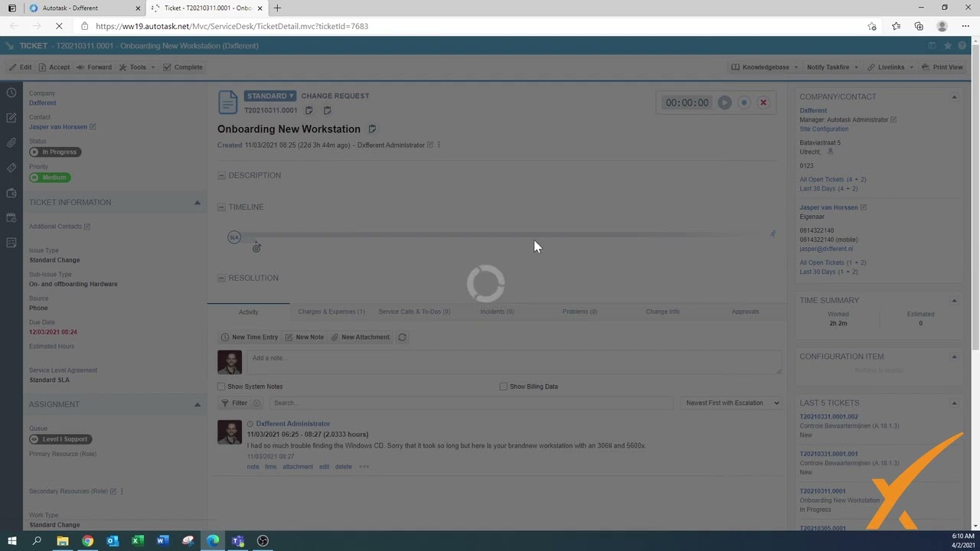Viewport: 980px width, 551px height.
Task: Open the price tag sidebar icon
Action: click(11, 168)
